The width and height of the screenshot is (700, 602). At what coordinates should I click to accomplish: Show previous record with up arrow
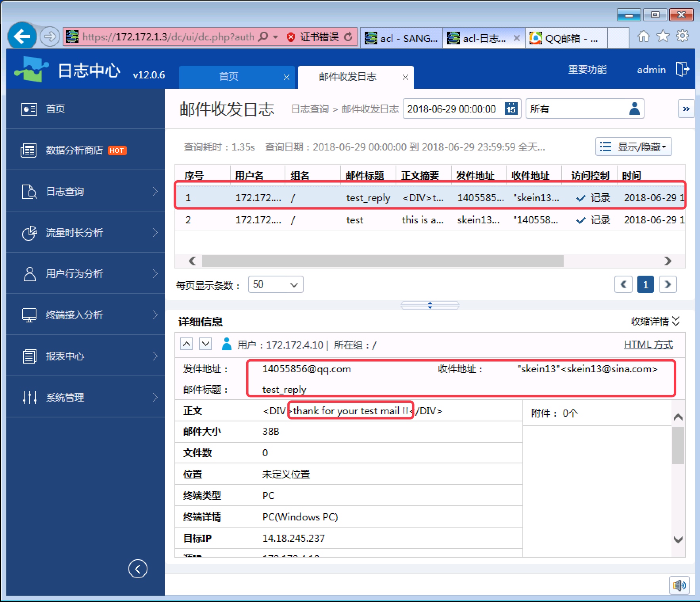click(x=186, y=344)
